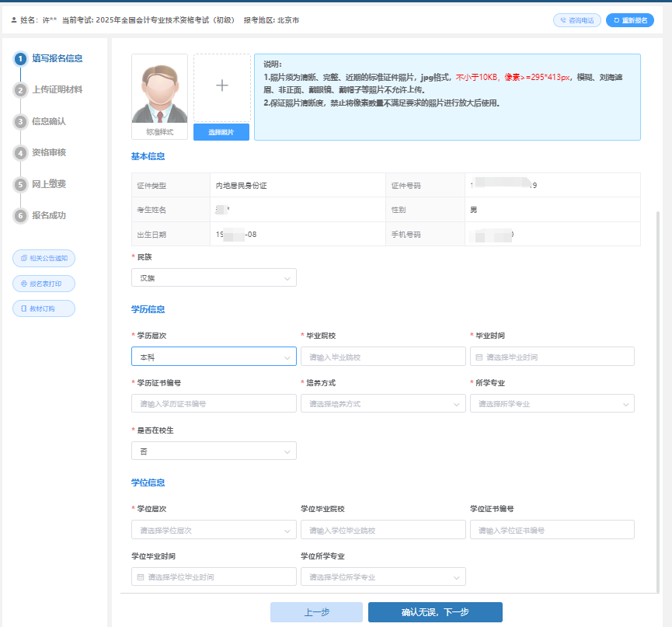Image resolution: width=672 pixels, height=627 pixels.
Task: Focus the 学位毕业院校 input field
Action: [383, 530]
